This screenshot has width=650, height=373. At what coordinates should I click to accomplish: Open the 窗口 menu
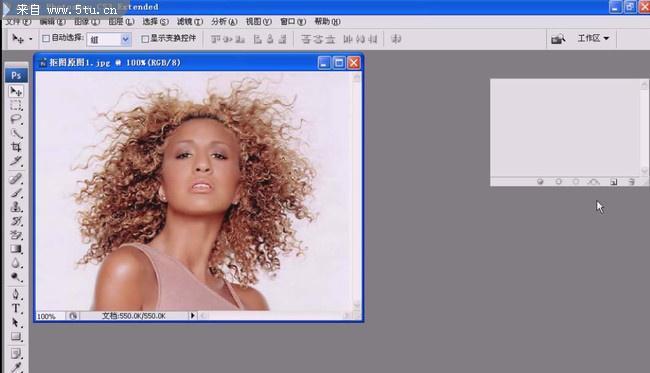(293, 22)
